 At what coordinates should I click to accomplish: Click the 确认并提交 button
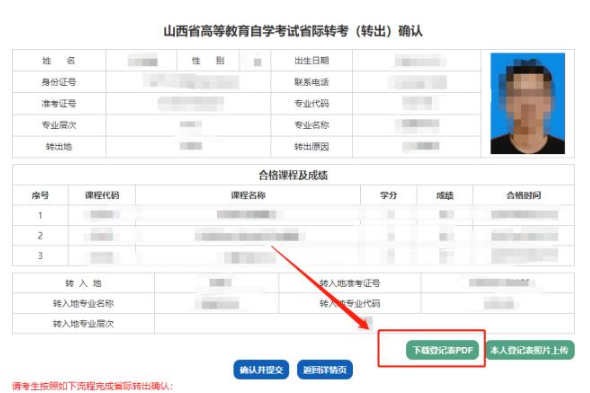pos(261,370)
